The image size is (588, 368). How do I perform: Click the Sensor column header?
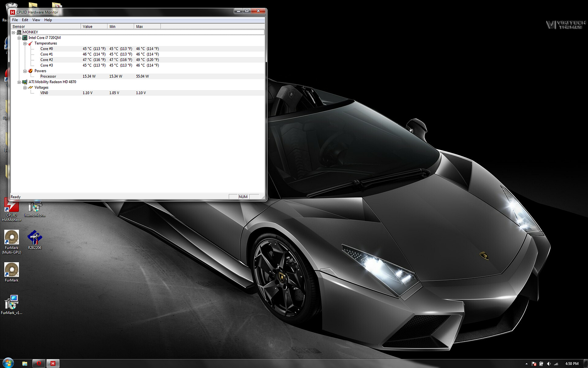(x=46, y=27)
